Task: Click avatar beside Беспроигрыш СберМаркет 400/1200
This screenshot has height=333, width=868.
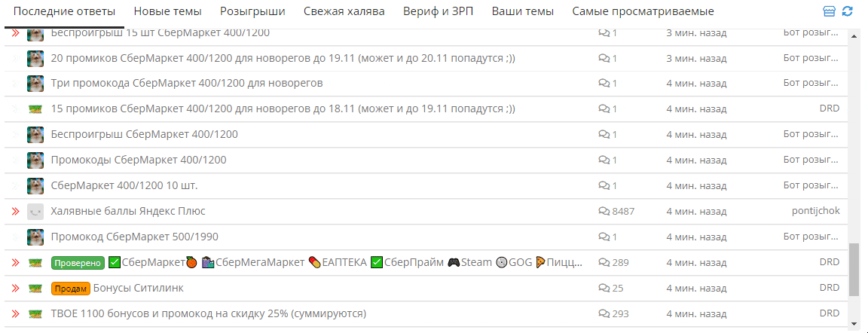Action: click(35, 134)
